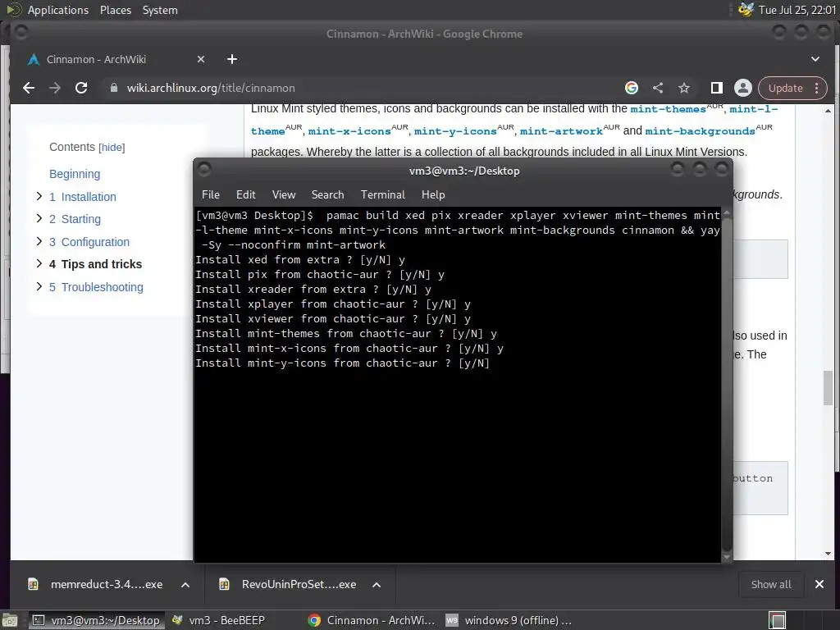Open mint-artwork AUR package link
Image resolution: width=840 pixels, height=630 pixels.
pos(561,130)
